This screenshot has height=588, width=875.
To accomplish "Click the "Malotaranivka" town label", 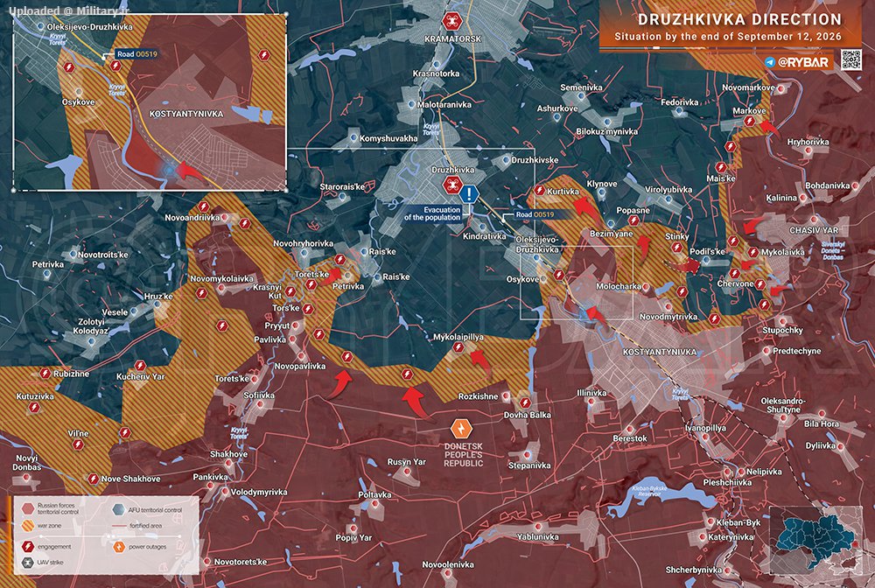I will [444, 104].
